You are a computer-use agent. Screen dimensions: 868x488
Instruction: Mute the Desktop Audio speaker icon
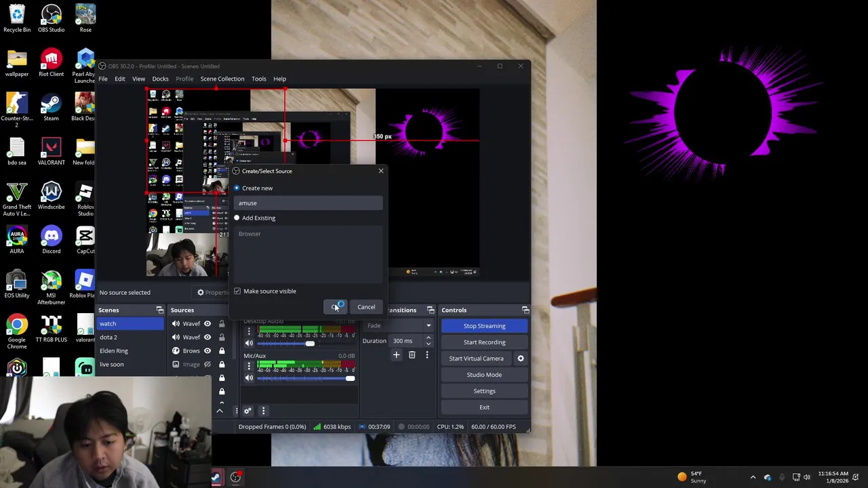(249, 344)
